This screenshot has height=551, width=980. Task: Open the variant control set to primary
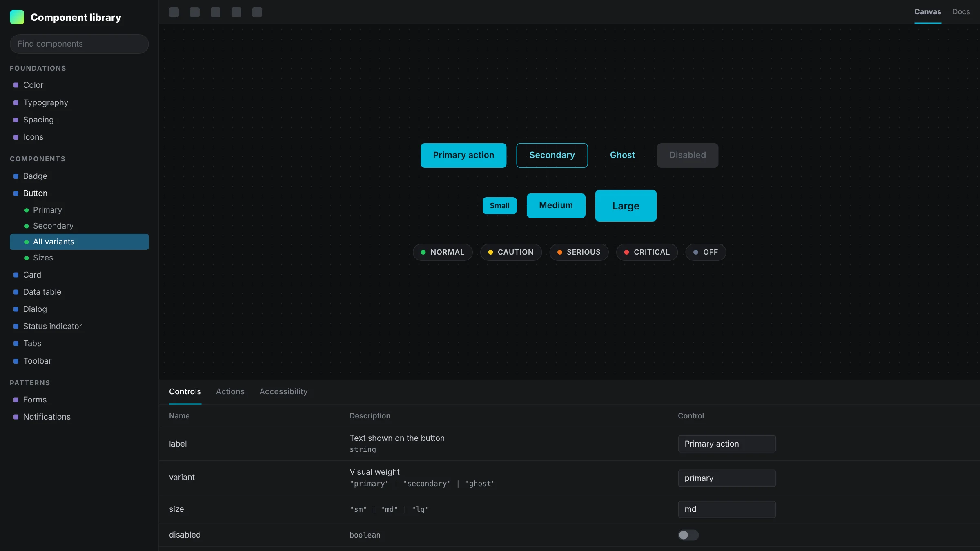(727, 478)
